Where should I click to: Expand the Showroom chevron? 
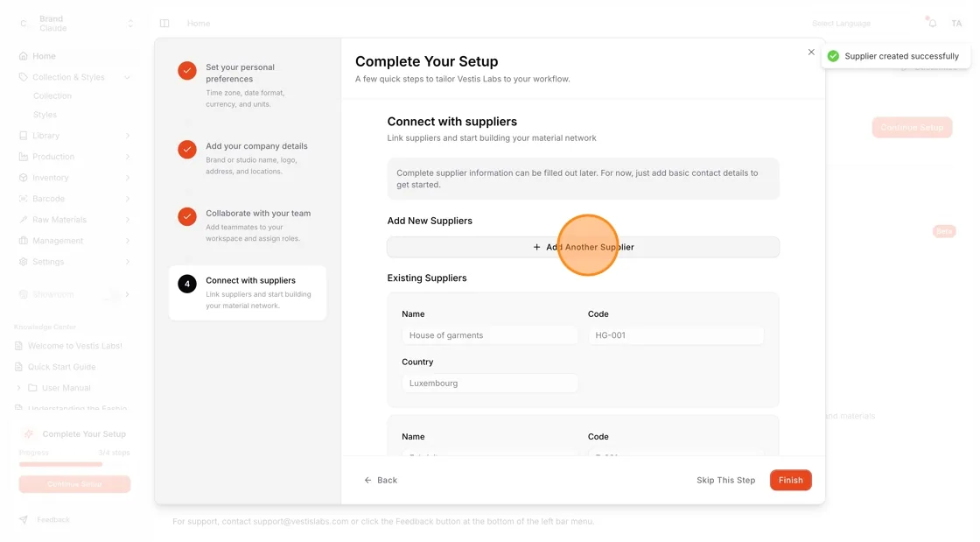point(127,294)
